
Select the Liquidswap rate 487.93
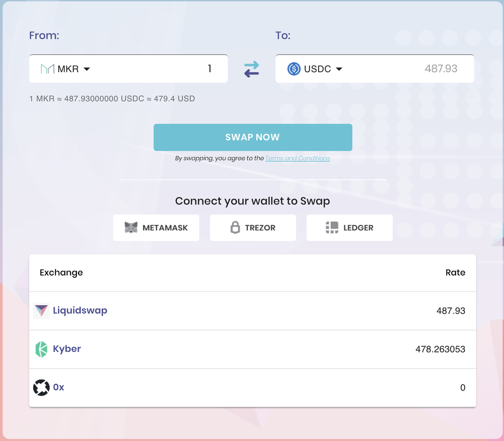pyautogui.click(x=451, y=311)
